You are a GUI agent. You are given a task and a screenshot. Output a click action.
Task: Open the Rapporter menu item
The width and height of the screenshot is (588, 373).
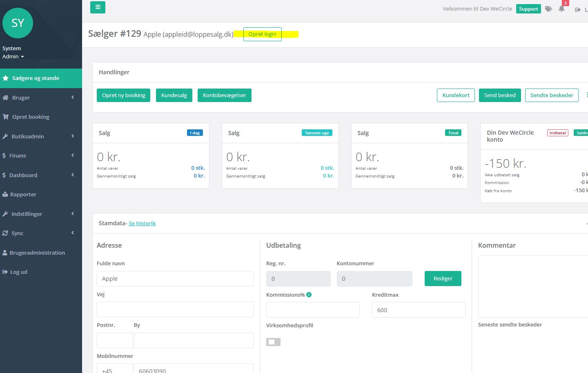41,194
